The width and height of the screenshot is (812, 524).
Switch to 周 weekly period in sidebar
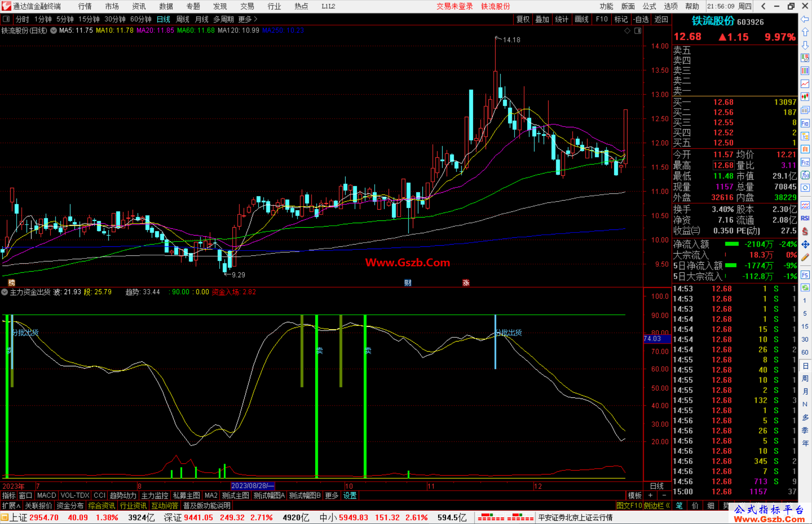point(805,378)
